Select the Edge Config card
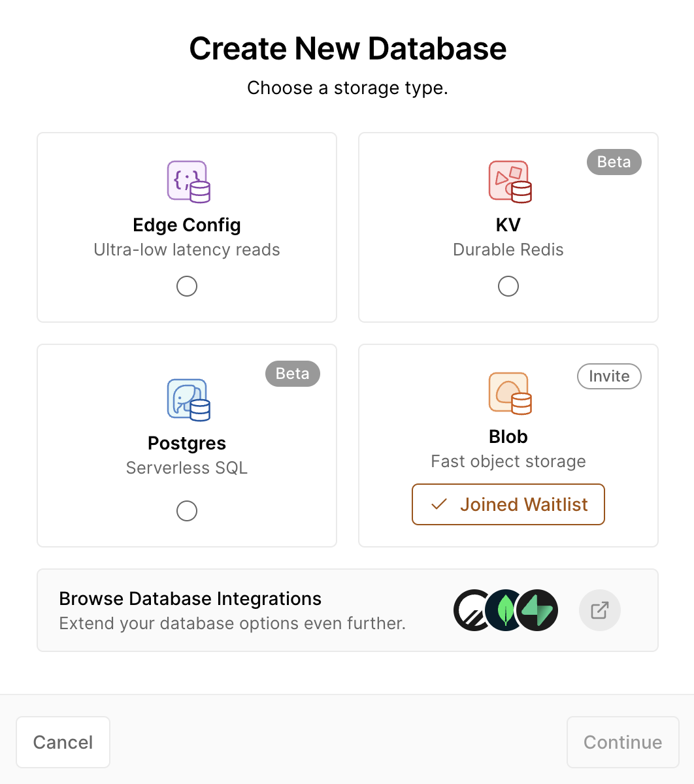The height and width of the screenshot is (784, 694). click(x=187, y=227)
